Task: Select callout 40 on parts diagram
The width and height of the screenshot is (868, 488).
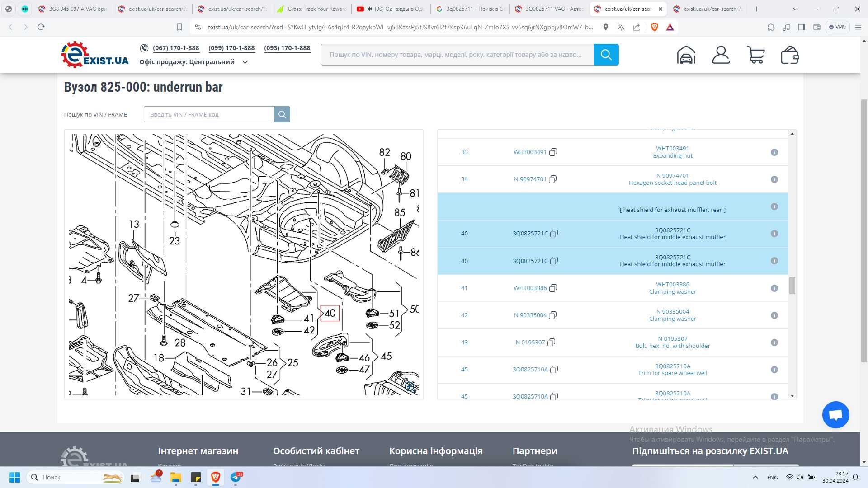Action: [x=330, y=313]
